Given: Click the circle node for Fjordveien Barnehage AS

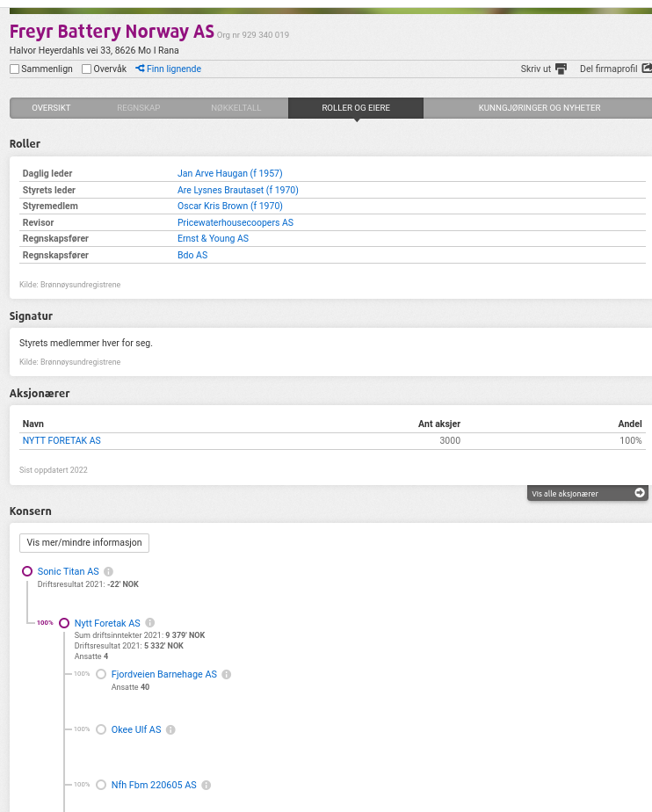Looking at the screenshot, I should pyautogui.click(x=101, y=674).
